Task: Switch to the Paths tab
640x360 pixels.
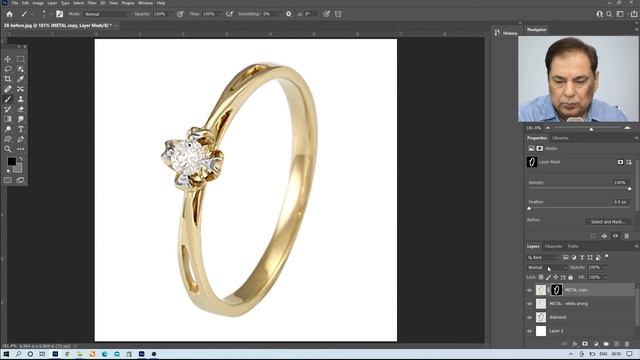Action: pos(573,246)
